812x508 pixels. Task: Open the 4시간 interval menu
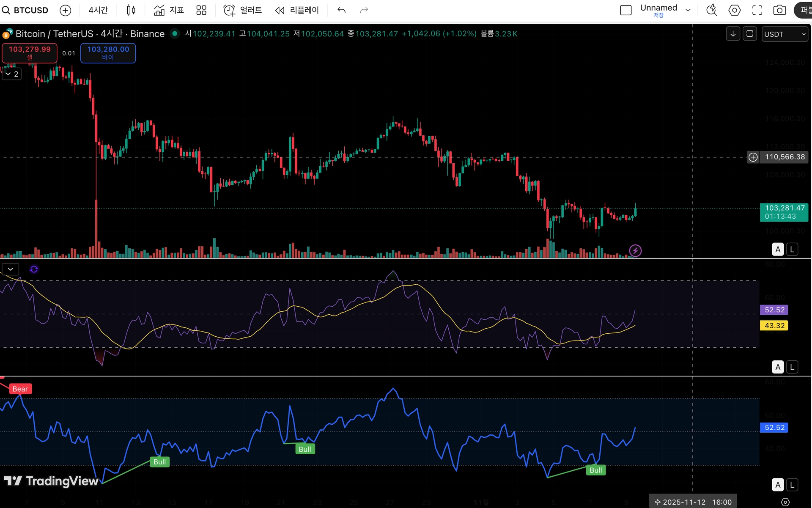click(98, 10)
